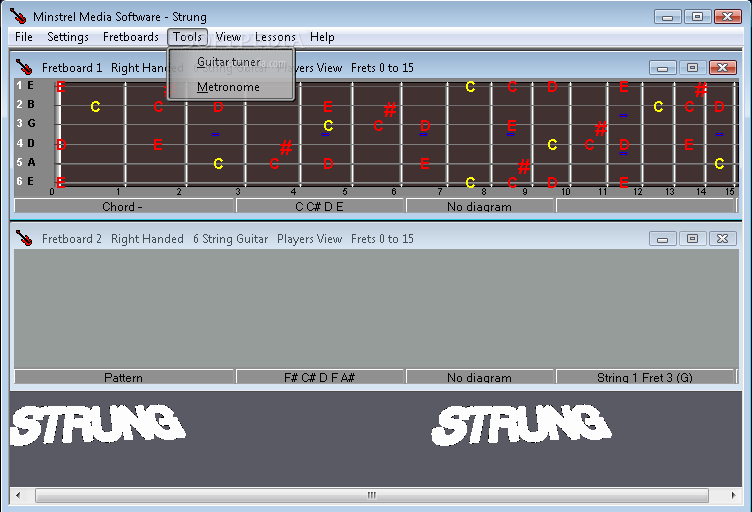
Task: Click the left horizontal scrollbar arrow
Action: 18,495
